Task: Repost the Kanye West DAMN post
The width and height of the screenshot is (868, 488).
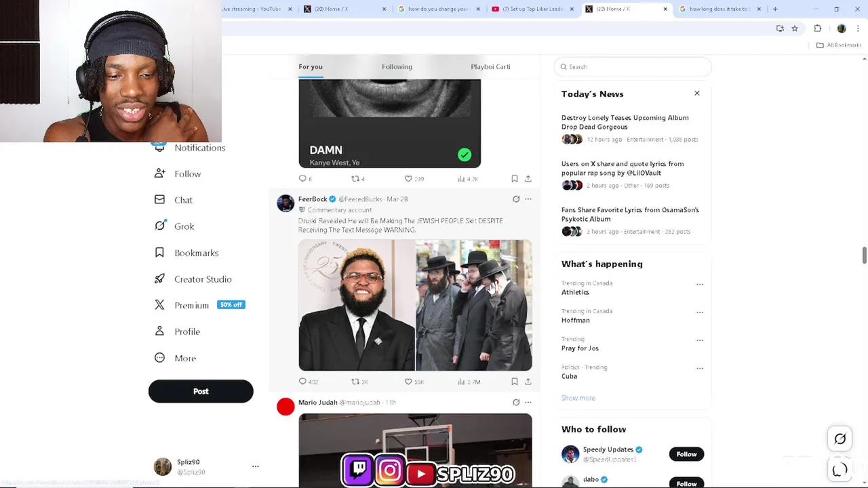Action: click(357, 179)
